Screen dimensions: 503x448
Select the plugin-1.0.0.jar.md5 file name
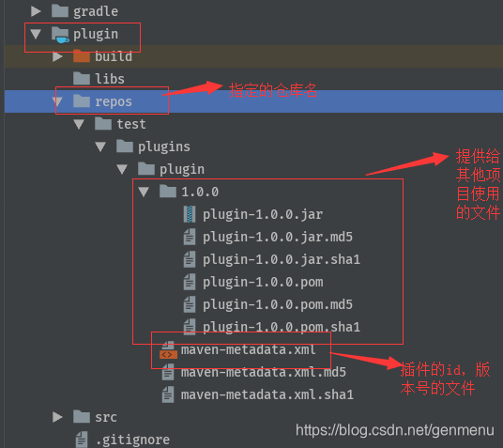click(278, 237)
